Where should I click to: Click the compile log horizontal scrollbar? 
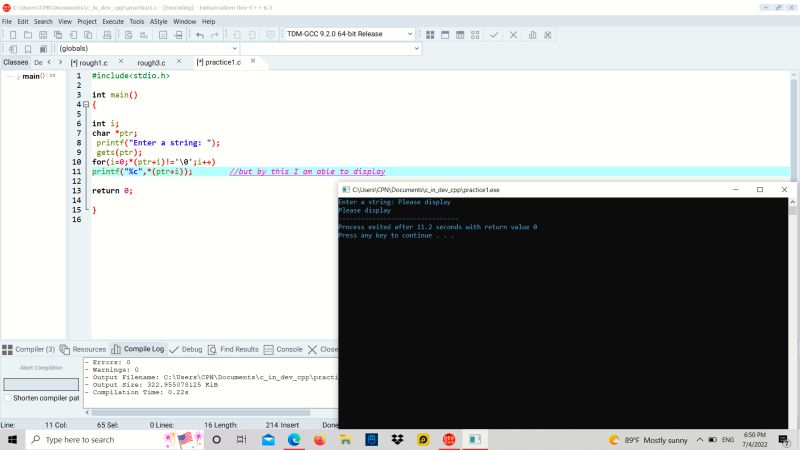coord(201,412)
